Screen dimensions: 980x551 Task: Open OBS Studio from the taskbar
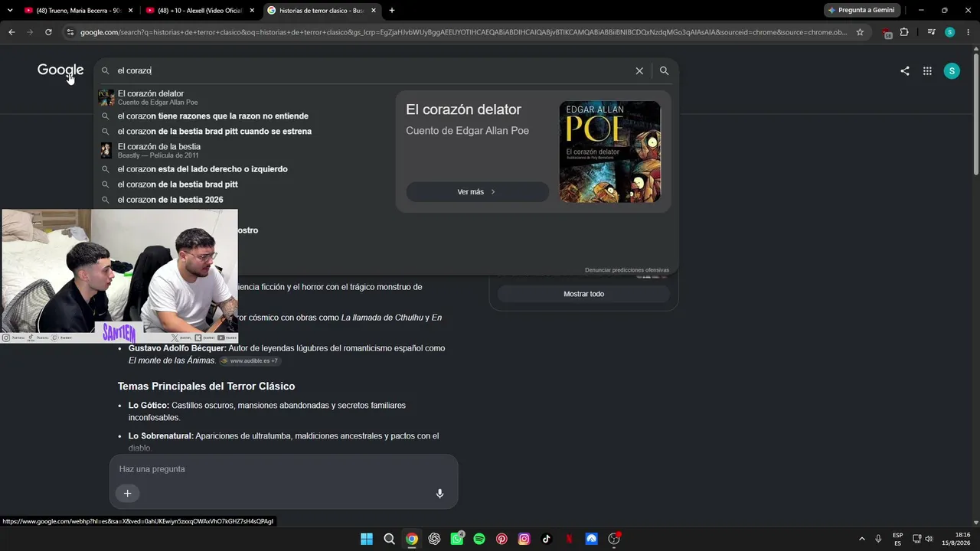613,539
